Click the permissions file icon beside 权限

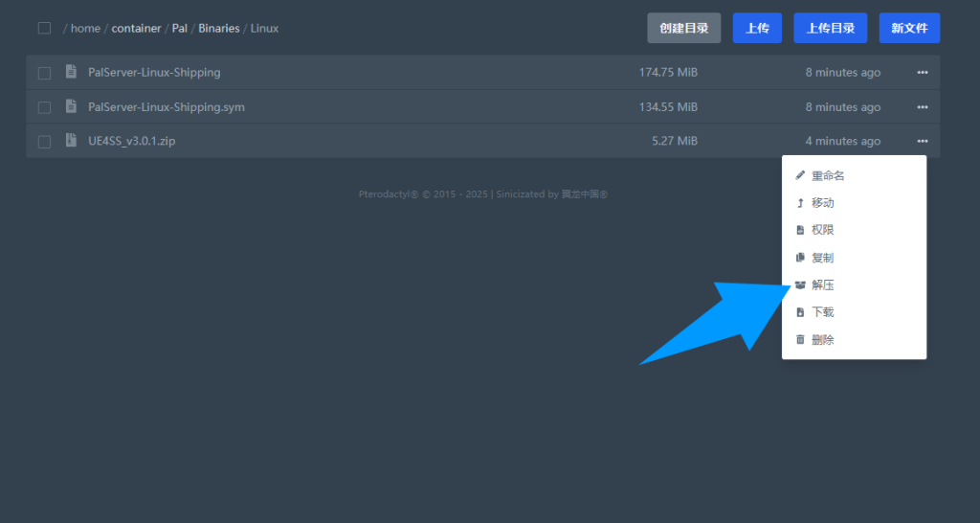coord(800,231)
